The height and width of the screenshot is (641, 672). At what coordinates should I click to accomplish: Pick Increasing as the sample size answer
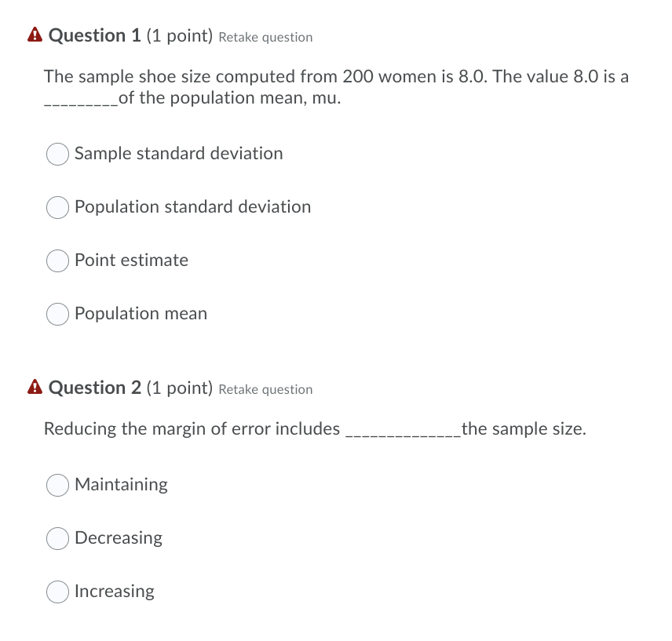point(57,592)
